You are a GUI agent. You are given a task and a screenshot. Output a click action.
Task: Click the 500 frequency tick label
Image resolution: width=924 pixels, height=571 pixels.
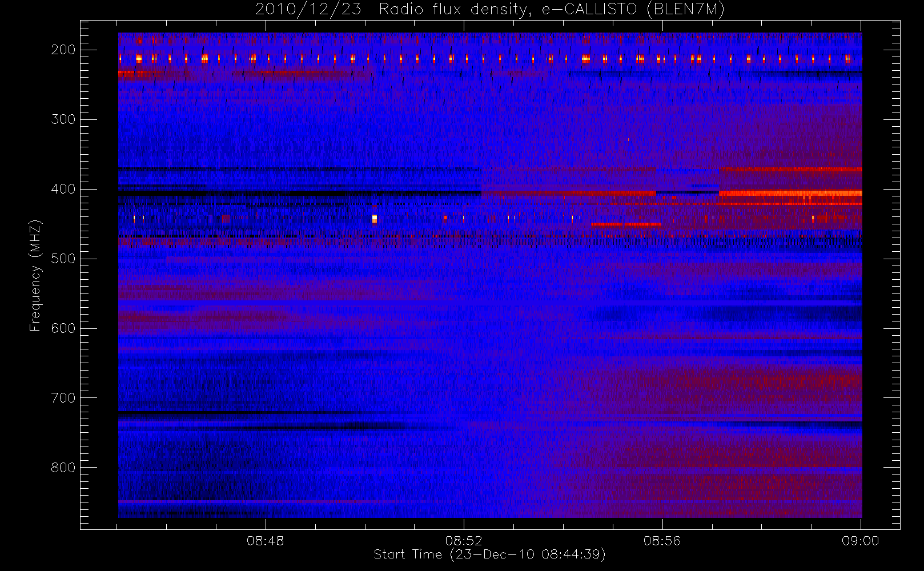tap(63, 259)
